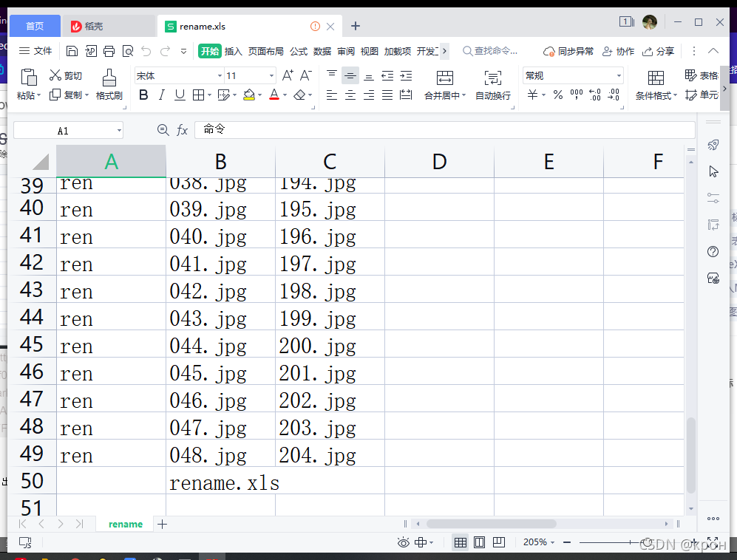Activate the Format Painter brush

[x=109, y=84]
